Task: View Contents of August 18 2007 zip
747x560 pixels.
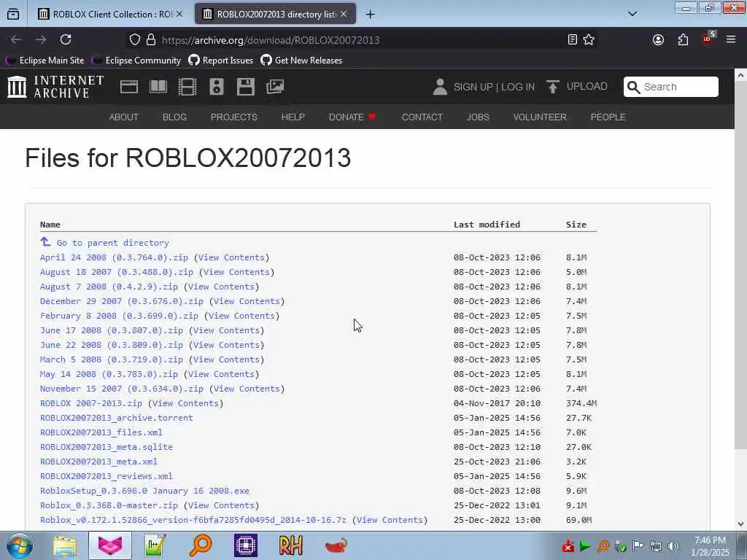Action: point(236,272)
